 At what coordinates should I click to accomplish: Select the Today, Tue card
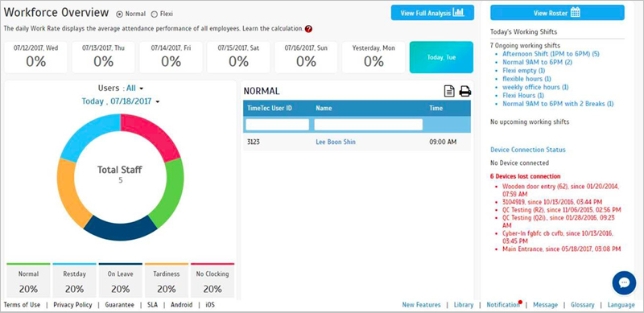tap(441, 57)
